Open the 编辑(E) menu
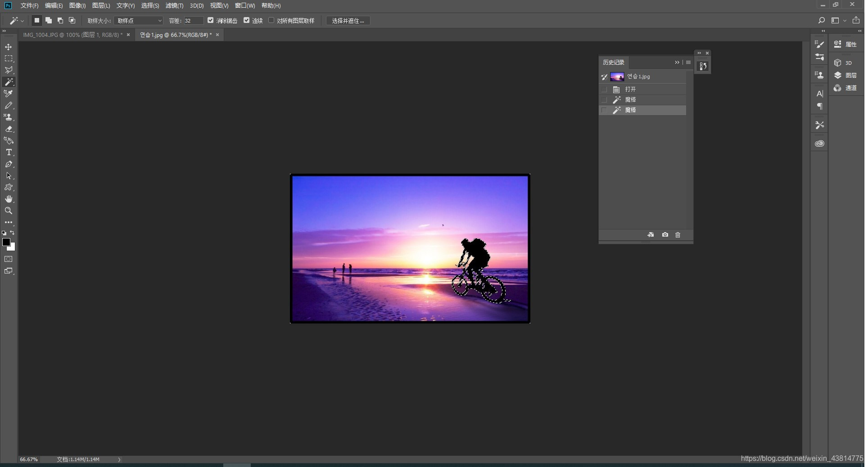Viewport: 868px width, 467px height. pyautogui.click(x=54, y=5)
